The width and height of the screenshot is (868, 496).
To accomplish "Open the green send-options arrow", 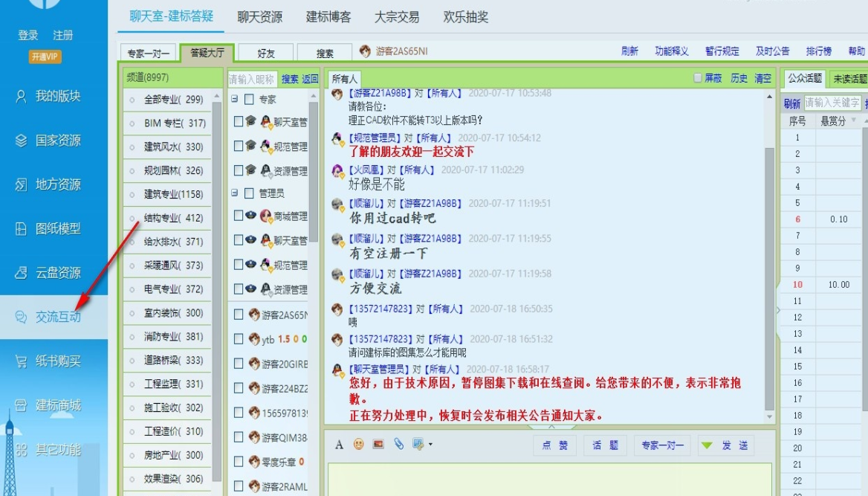I will click(707, 445).
